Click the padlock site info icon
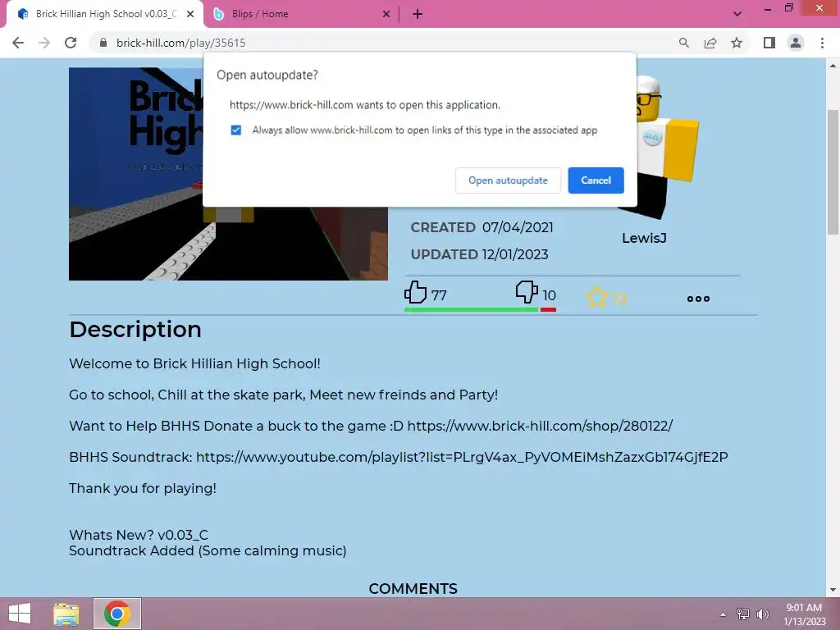Viewport: 840px width, 630px height. click(103, 43)
